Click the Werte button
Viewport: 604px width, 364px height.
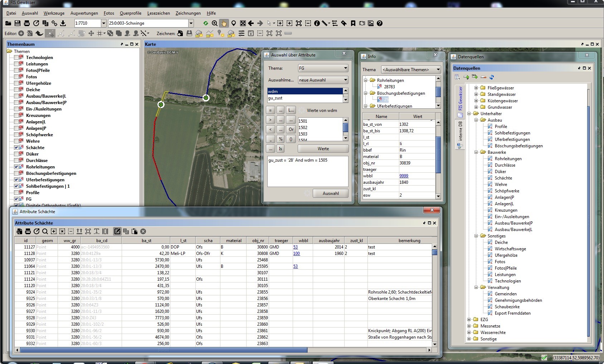(x=323, y=149)
